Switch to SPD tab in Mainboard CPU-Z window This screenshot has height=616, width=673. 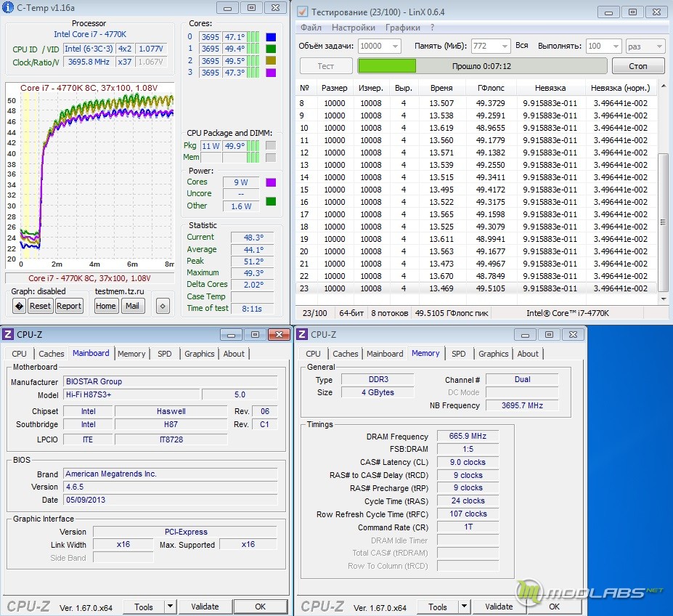164,354
